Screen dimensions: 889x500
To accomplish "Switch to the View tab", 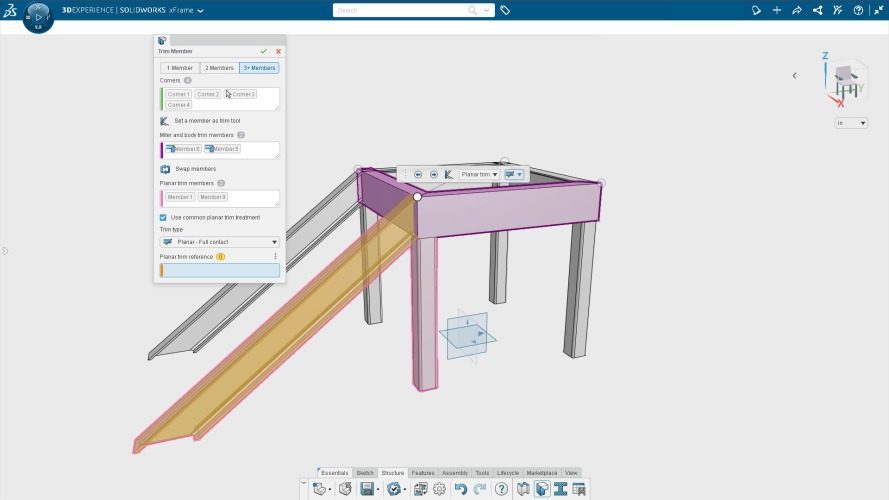I will coord(571,473).
